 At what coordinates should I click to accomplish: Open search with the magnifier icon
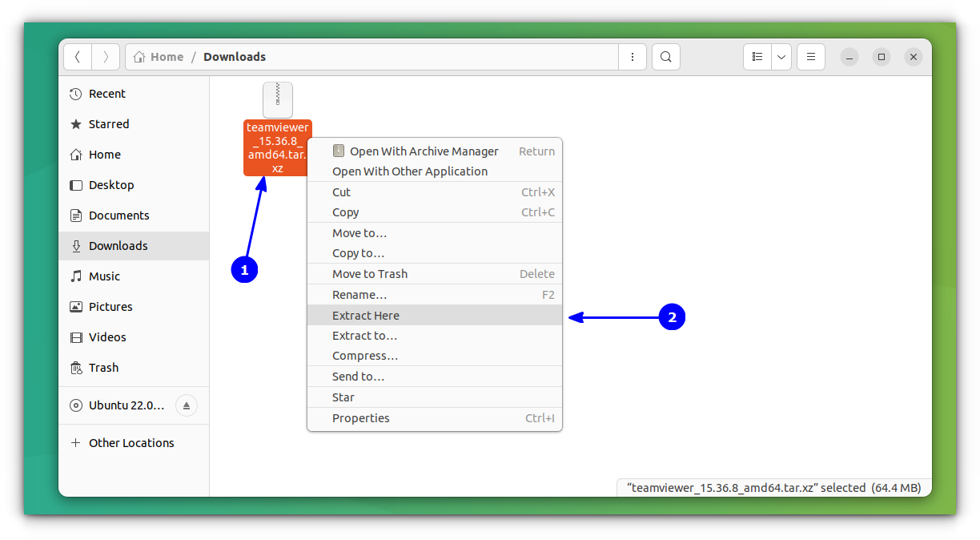click(x=666, y=57)
